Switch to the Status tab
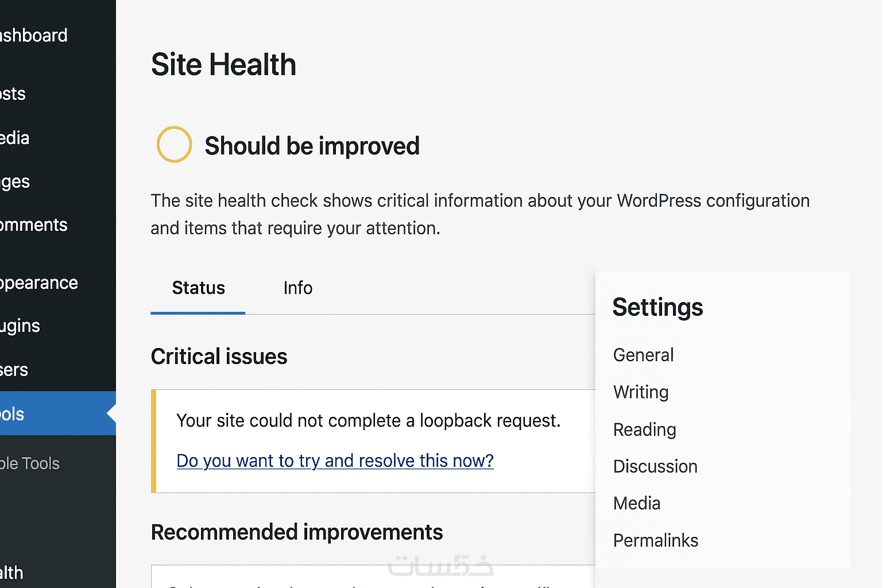This screenshot has width=882, height=588. click(198, 288)
